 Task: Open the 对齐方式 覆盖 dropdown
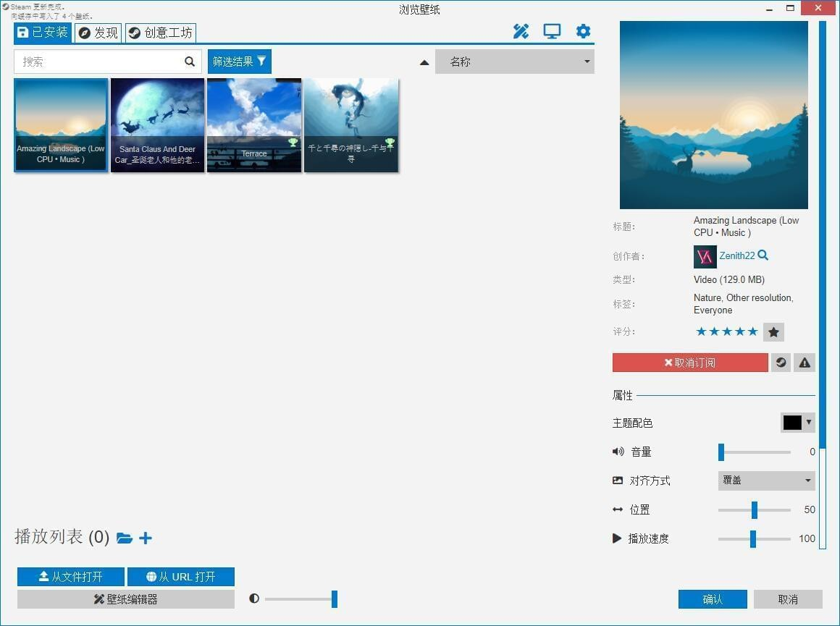(766, 481)
